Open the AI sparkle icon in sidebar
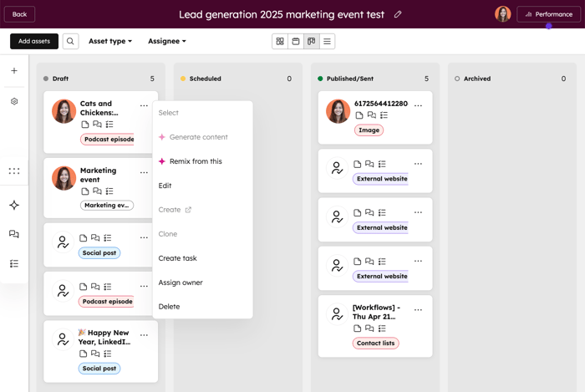 pyautogui.click(x=14, y=205)
